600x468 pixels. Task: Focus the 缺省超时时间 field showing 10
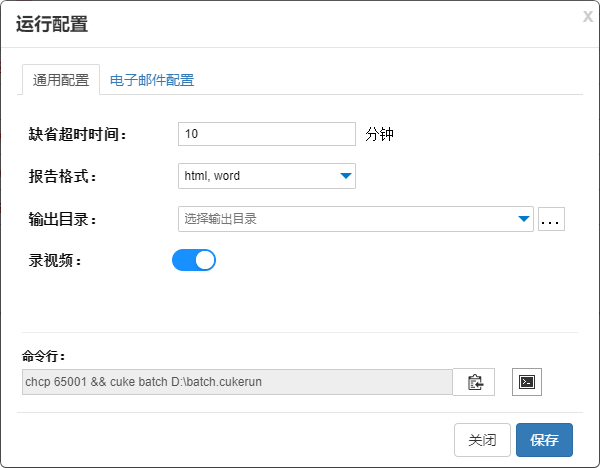point(266,134)
